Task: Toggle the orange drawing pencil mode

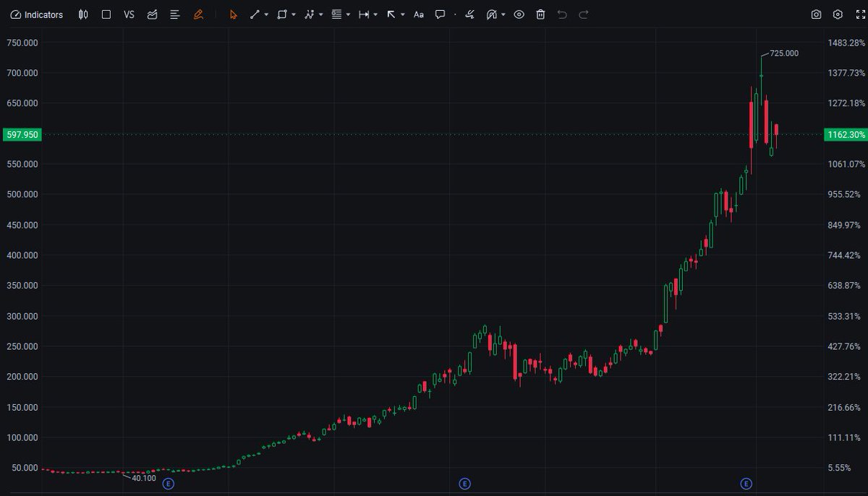Action: click(198, 14)
